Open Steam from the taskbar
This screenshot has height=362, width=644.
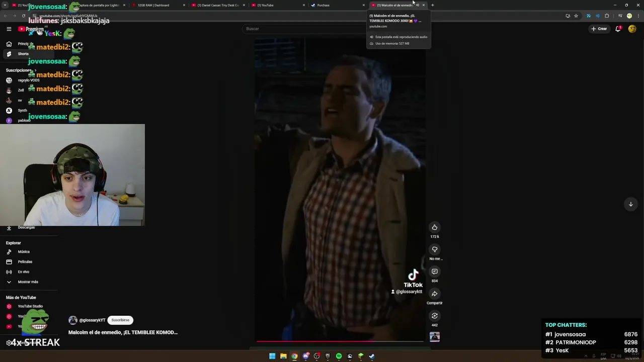pos(372,356)
